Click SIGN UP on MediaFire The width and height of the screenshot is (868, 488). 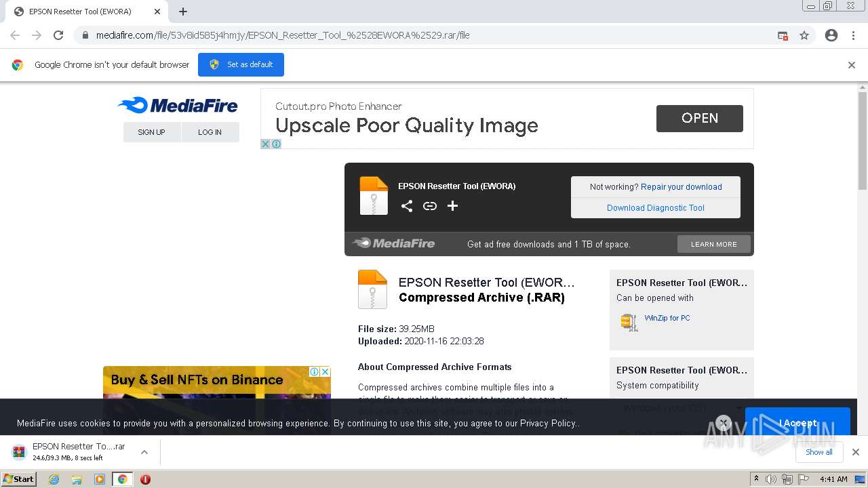(x=151, y=132)
